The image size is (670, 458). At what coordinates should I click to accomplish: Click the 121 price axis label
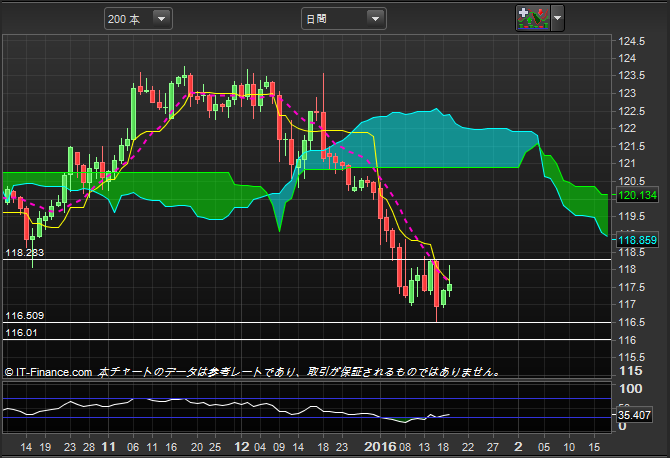(x=627, y=163)
